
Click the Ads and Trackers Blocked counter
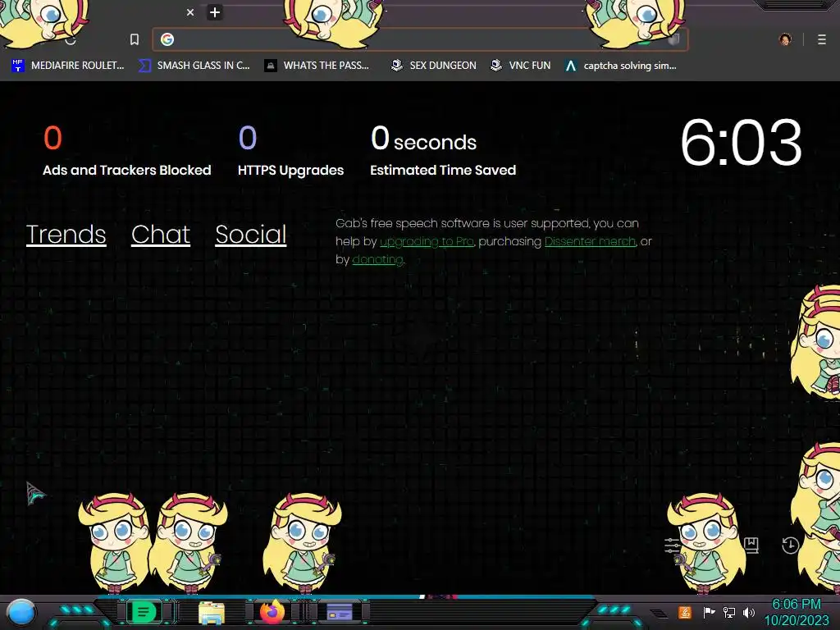click(x=127, y=151)
